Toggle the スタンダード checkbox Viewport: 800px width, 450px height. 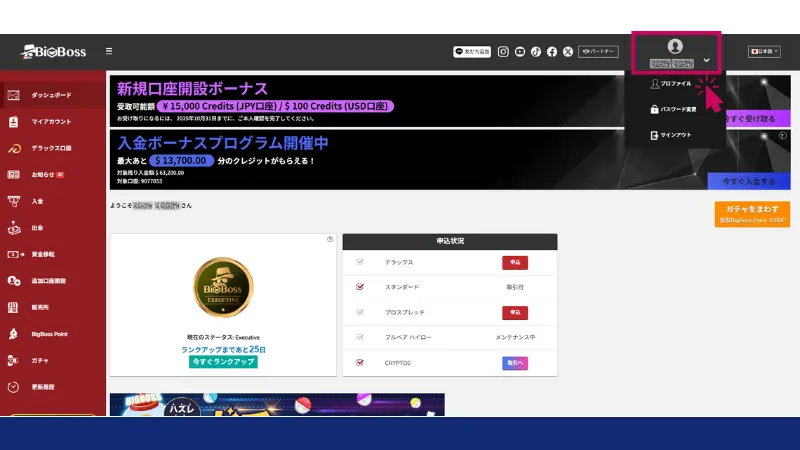(360, 287)
